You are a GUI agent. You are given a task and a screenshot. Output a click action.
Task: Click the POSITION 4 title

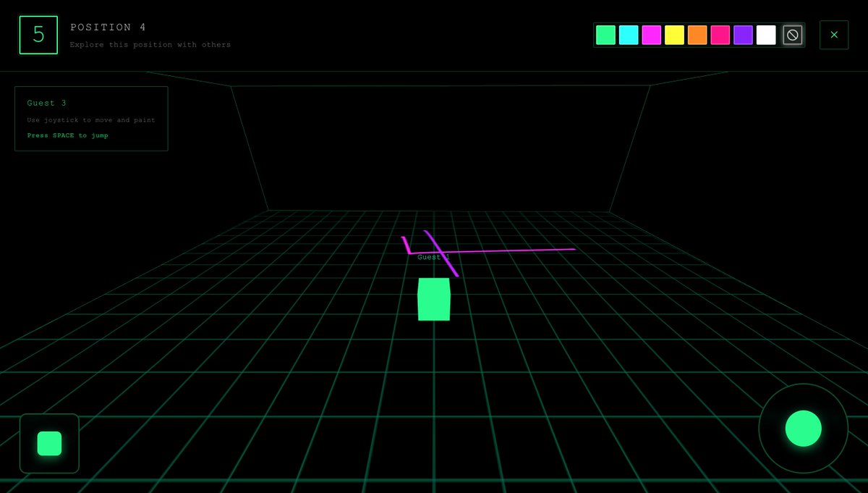click(108, 28)
